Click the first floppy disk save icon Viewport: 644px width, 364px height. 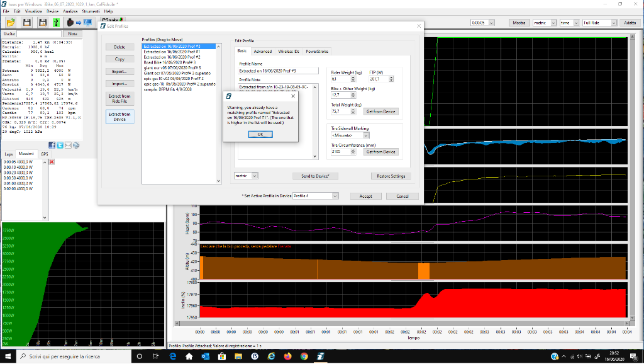pyautogui.click(x=27, y=22)
